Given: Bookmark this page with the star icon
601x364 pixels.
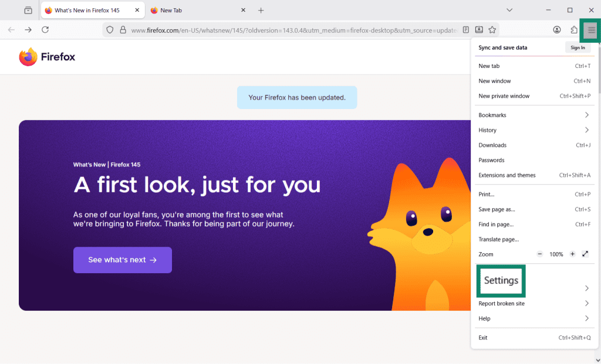Looking at the screenshot, I should [x=492, y=30].
